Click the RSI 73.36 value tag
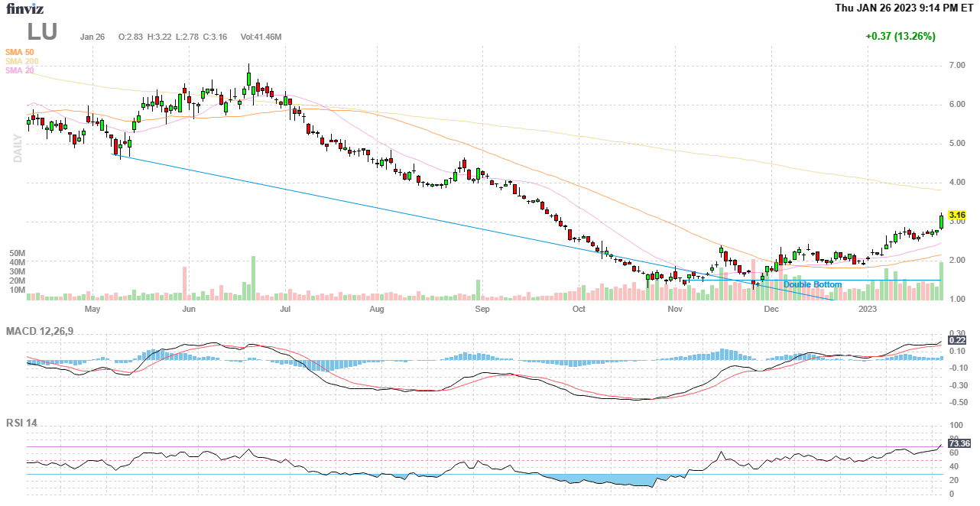Image resolution: width=980 pixels, height=506 pixels. (x=959, y=443)
